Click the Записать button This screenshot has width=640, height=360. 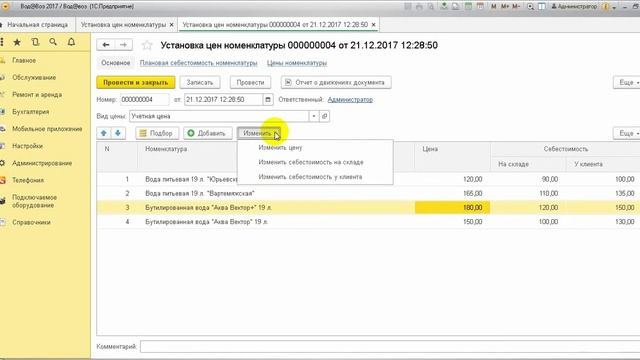[x=200, y=82]
